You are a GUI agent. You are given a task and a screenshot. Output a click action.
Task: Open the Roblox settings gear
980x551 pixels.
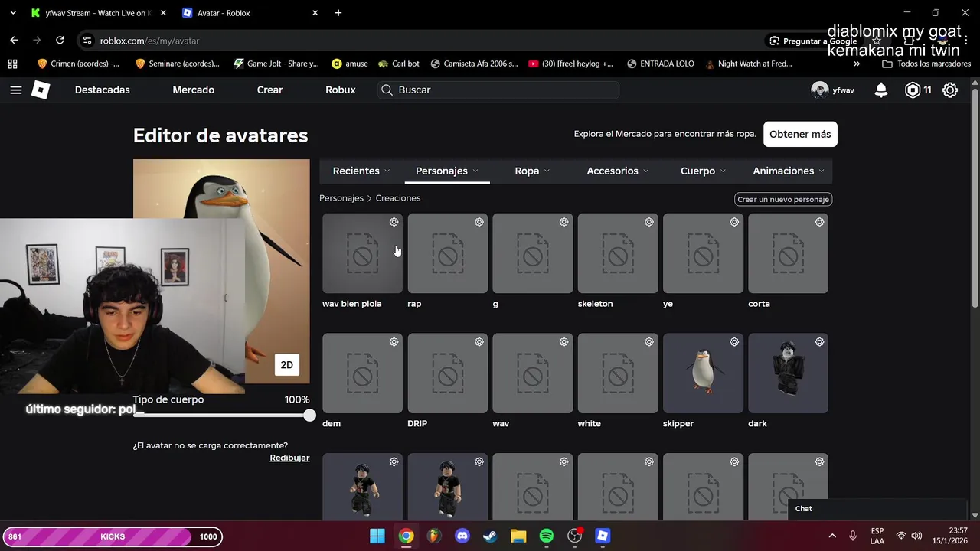[950, 90]
